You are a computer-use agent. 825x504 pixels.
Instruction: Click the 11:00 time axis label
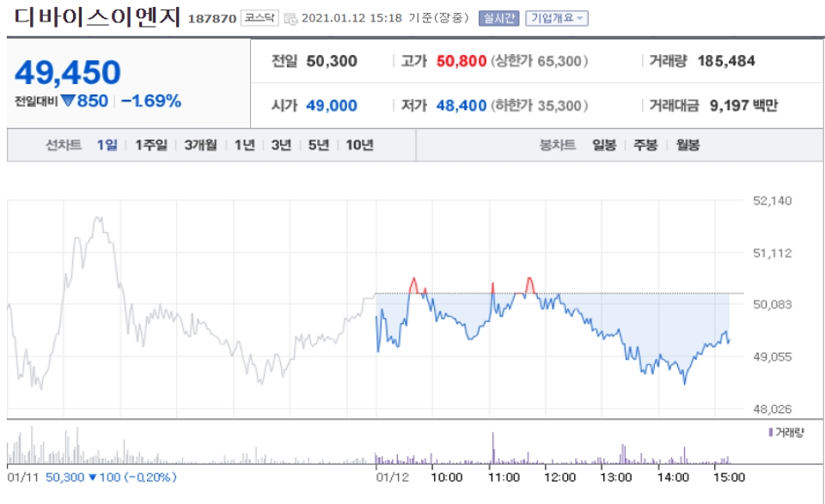tap(504, 477)
